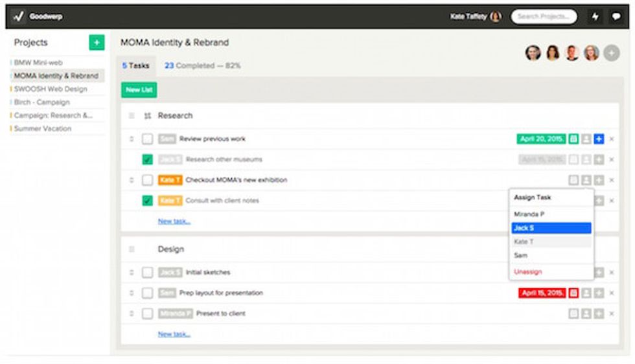Click assign person icon for Checkout MOMA's exhibition
The width and height of the screenshot is (635, 364).
[x=586, y=180]
